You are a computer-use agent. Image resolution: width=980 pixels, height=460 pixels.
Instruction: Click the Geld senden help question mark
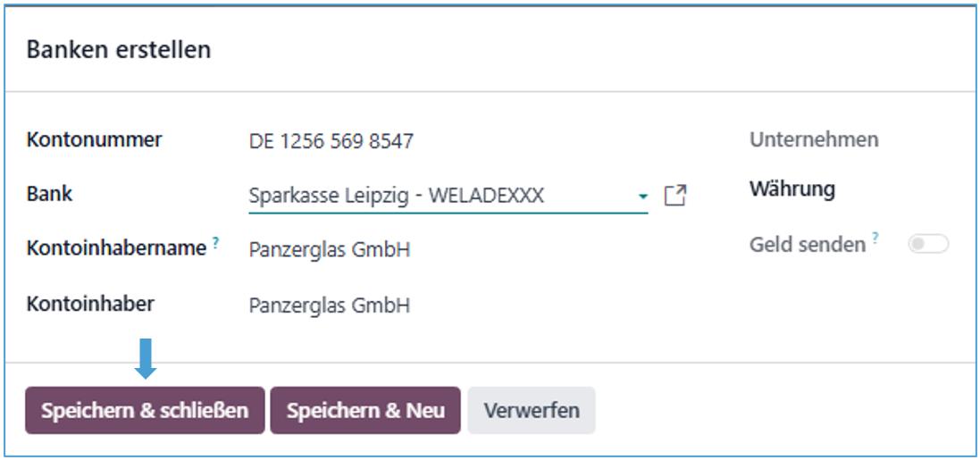tap(875, 238)
